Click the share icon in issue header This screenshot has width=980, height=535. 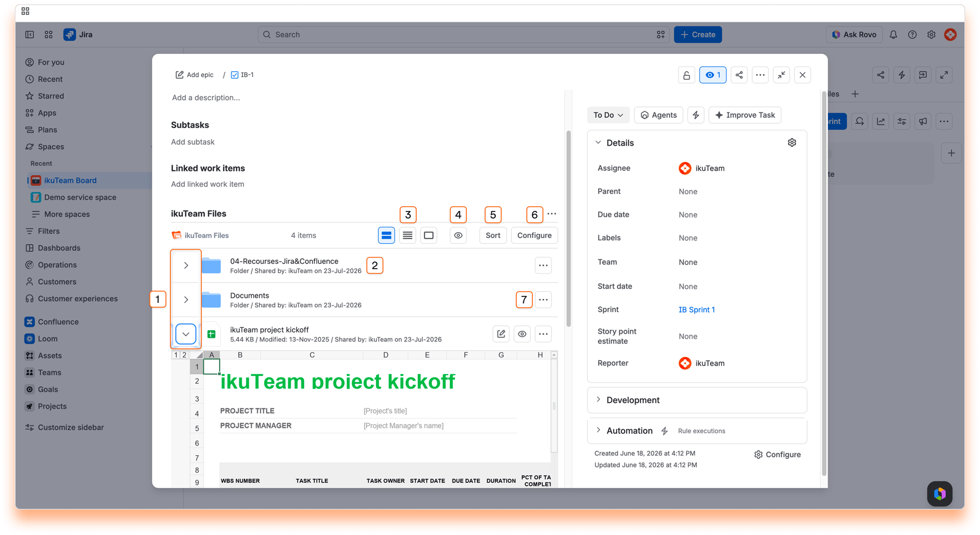(x=739, y=75)
